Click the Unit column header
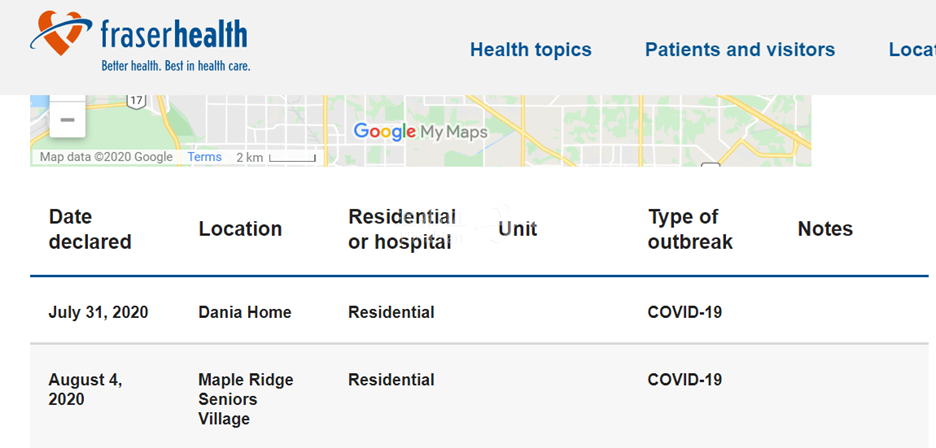Viewport: 936px width, 448px height. (518, 229)
